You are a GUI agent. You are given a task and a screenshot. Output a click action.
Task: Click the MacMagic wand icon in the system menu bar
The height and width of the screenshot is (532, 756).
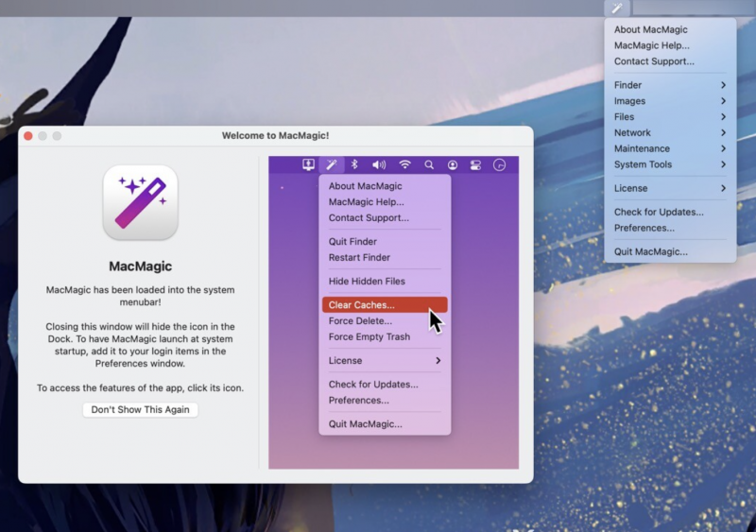point(617,9)
